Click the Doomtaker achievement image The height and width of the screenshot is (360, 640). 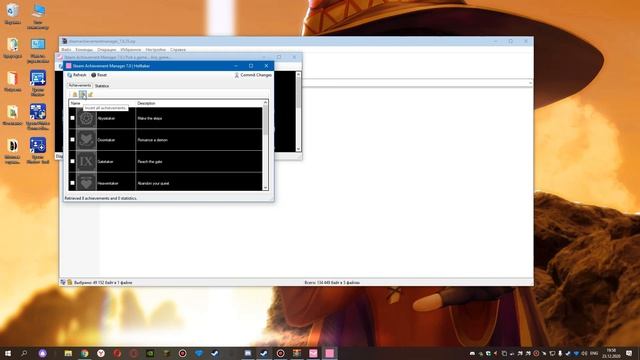pyautogui.click(x=86, y=140)
